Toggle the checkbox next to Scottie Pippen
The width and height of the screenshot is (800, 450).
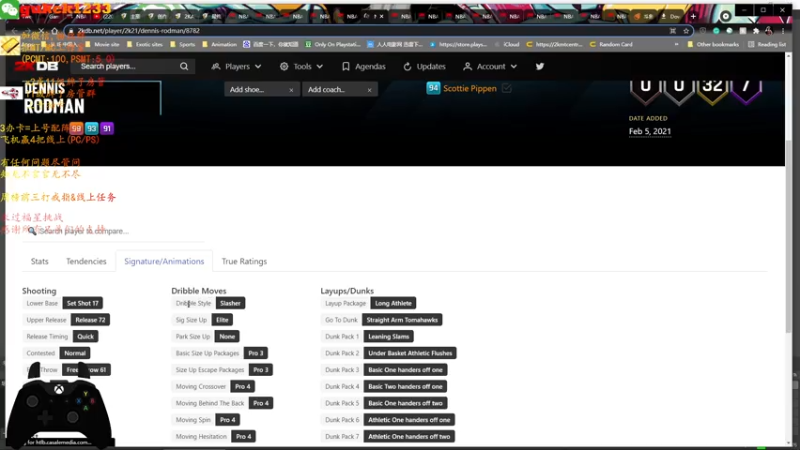click(507, 88)
